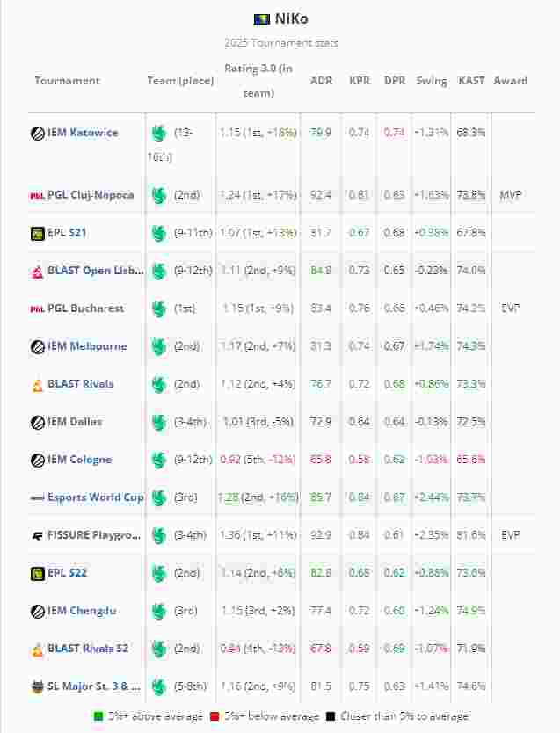Click the PGL Cluj-Napoca tournament logo
This screenshot has height=733, width=560.
pyautogui.click(x=38, y=195)
